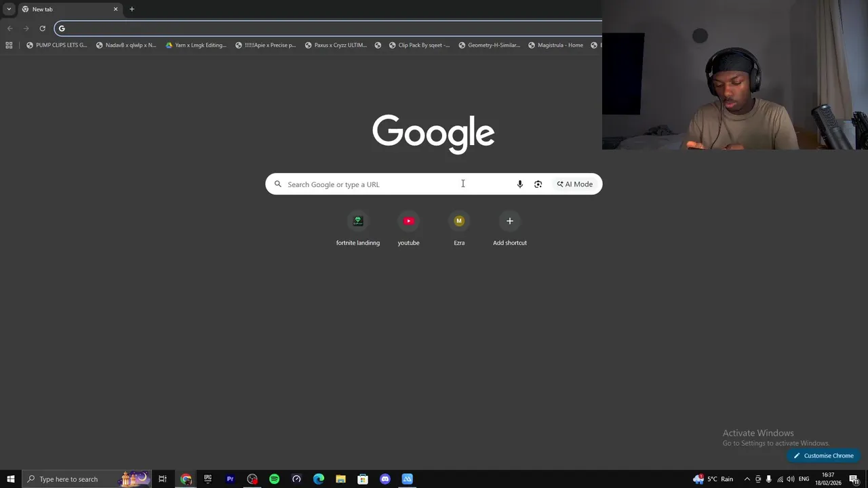Image resolution: width=868 pixels, height=488 pixels.
Task: Open the Windows Start menu
Action: (x=10, y=479)
